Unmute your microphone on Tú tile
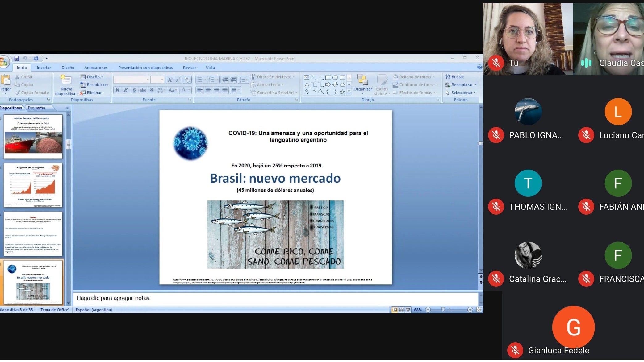Screen dimensions: 644x362 (496, 63)
